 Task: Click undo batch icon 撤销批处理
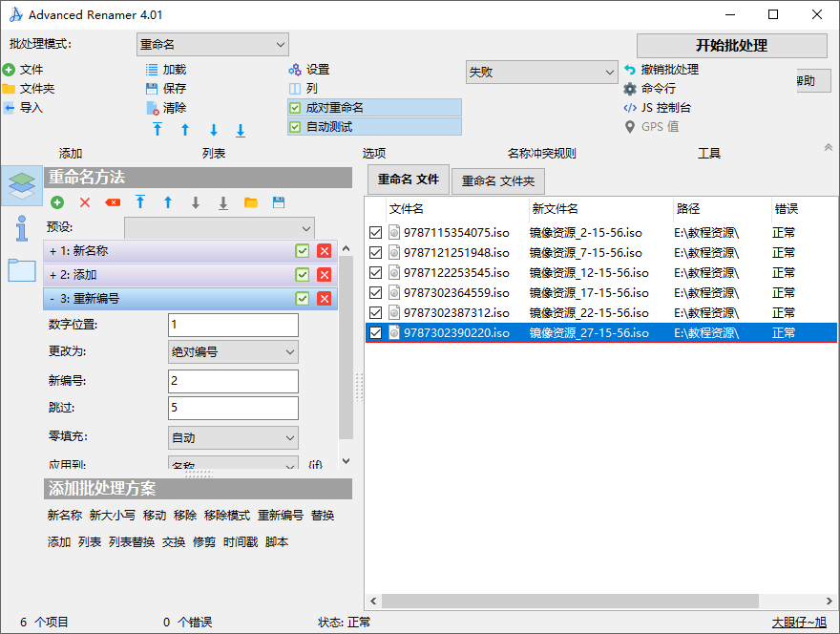point(629,70)
